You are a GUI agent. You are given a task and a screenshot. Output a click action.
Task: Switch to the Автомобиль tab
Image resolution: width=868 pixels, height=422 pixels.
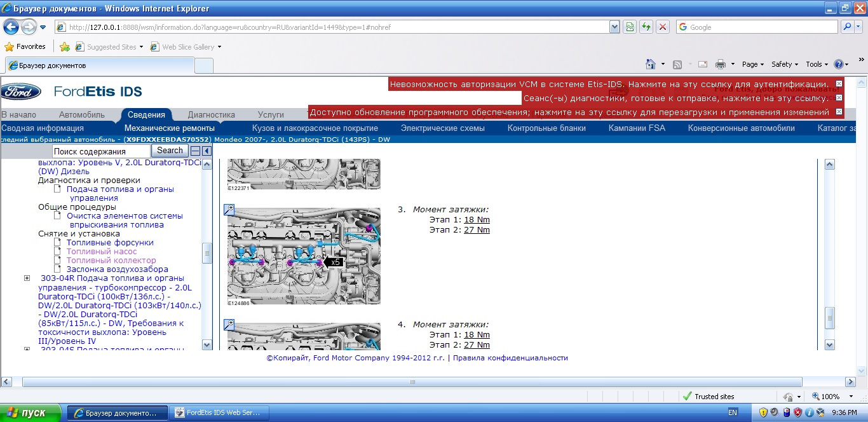82,114
